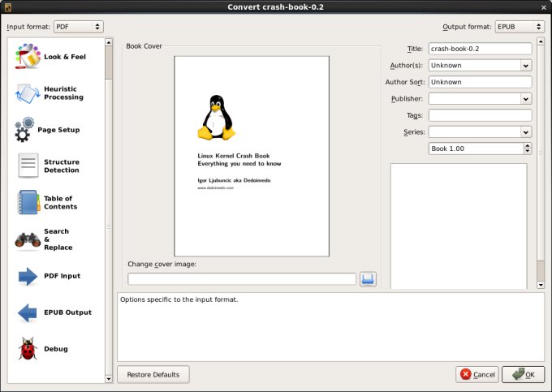Click the Structure Detection label
Viewport: 552px width, 392px height.
point(62,166)
